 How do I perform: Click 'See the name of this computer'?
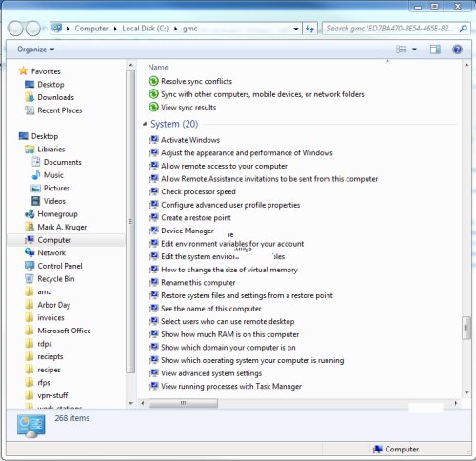click(211, 309)
